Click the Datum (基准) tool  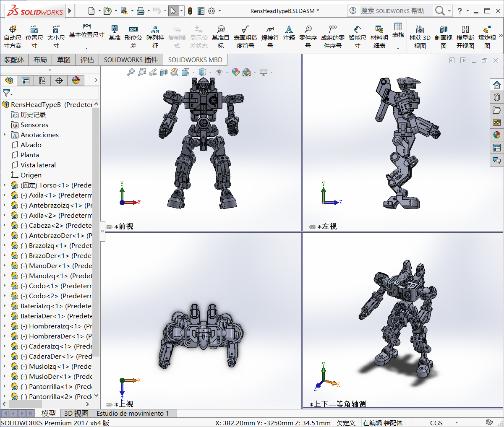[x=115, y=33]
